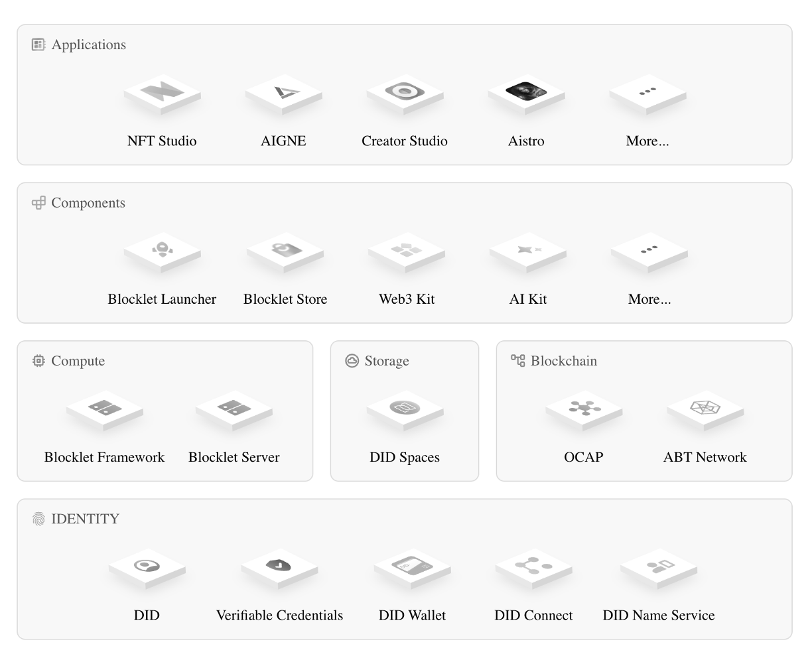Select the Web3 Kit icon

407,251
